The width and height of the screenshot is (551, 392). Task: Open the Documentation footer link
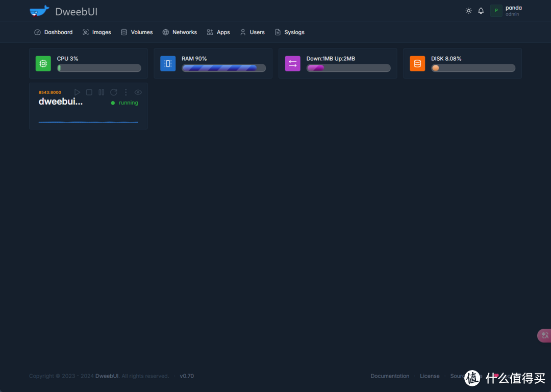(390, 376)
